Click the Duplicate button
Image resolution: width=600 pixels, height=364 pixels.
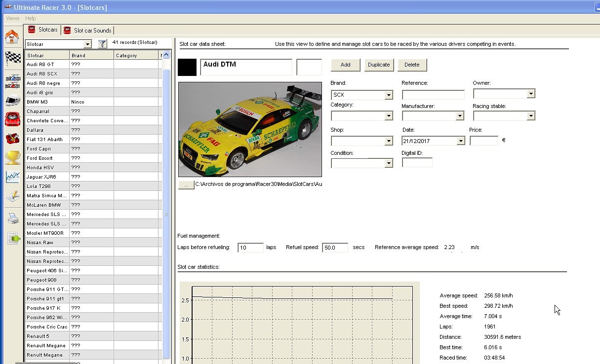[379, 65]
